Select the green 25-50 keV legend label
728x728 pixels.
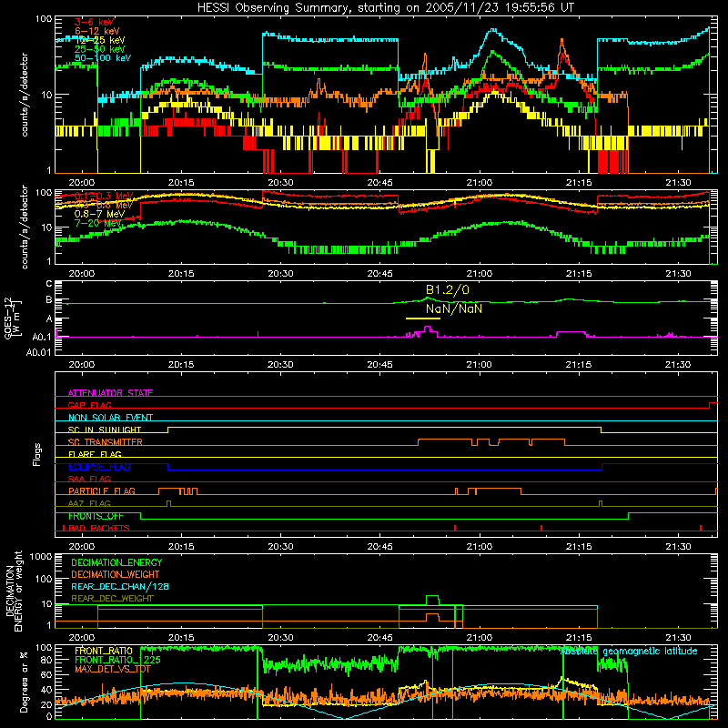(100, 49)
